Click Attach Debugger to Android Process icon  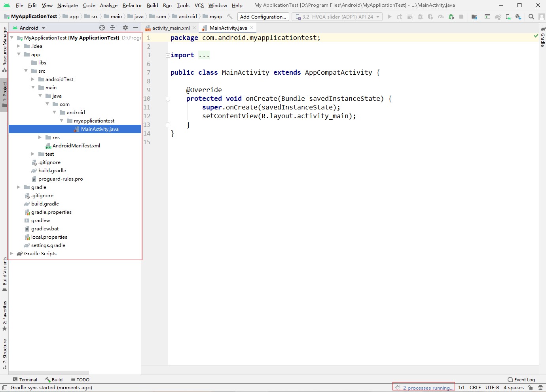[x=451, y=17]
